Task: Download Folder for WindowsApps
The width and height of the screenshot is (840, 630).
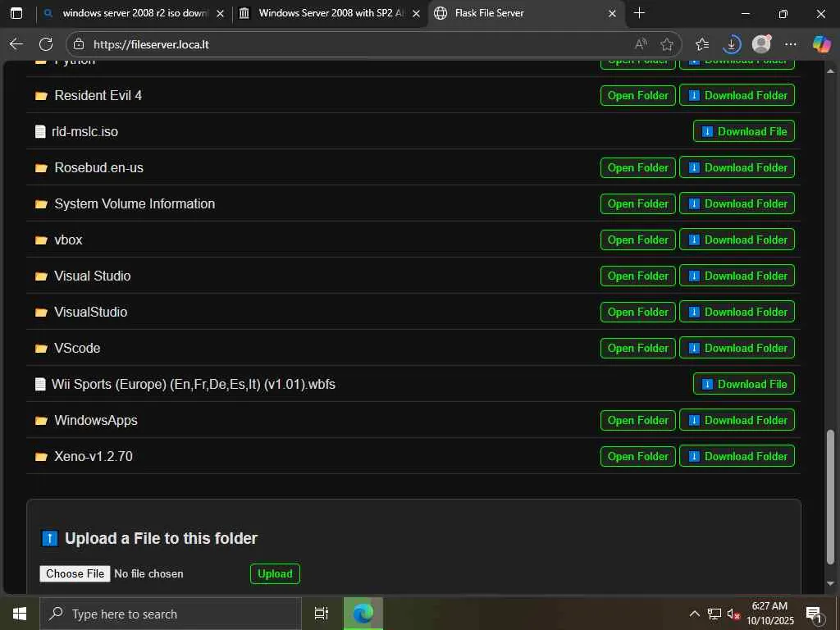Action: tap(737, 420)
